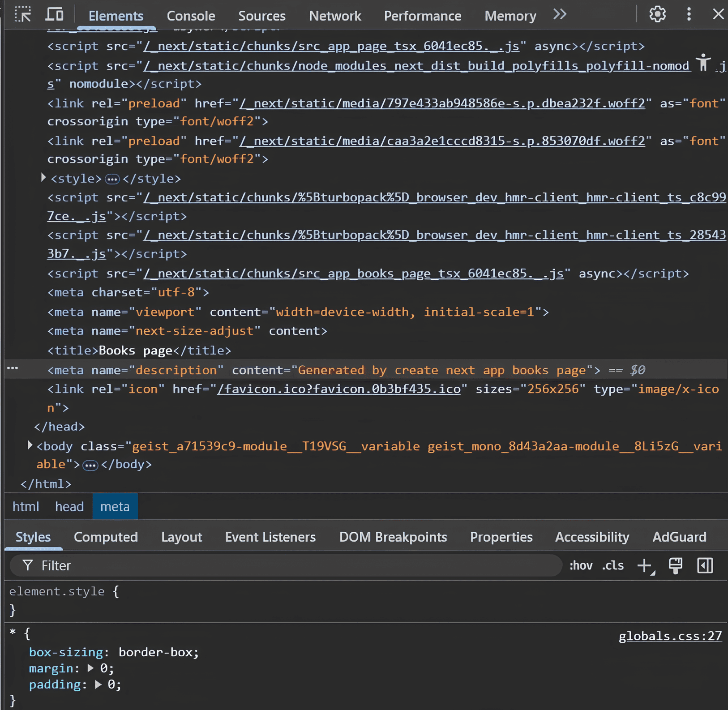This screenshot has height=710, width=728.
Task: Toggle the device toolbar icon
Action: (54, 15)
